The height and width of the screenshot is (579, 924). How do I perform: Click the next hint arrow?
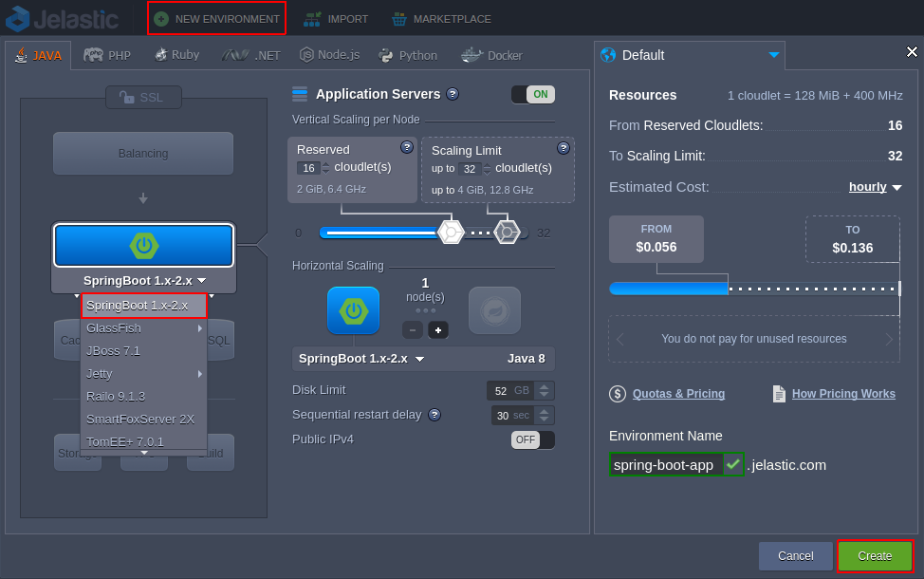(x=889, y=339)
